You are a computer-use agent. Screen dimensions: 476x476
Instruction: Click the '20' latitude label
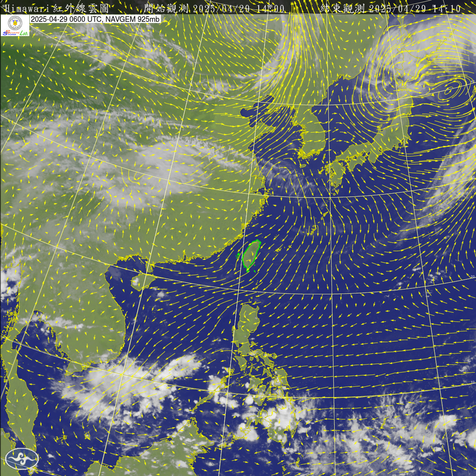coord(472,276)
